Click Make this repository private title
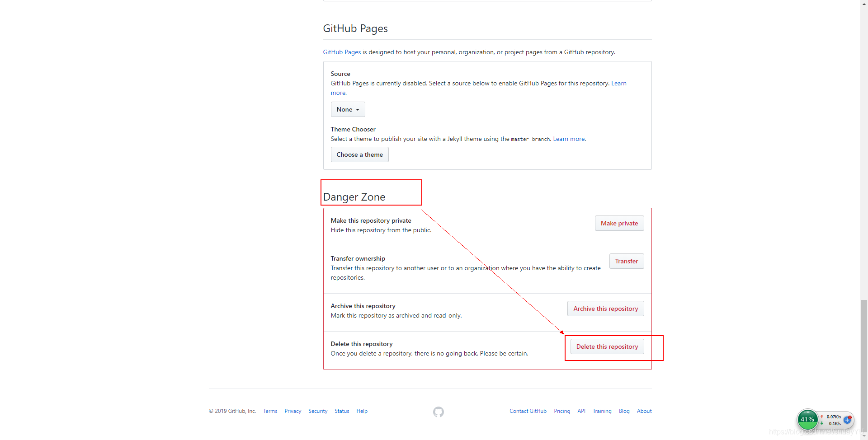The image size is (868, 440). tap(371, 220)
